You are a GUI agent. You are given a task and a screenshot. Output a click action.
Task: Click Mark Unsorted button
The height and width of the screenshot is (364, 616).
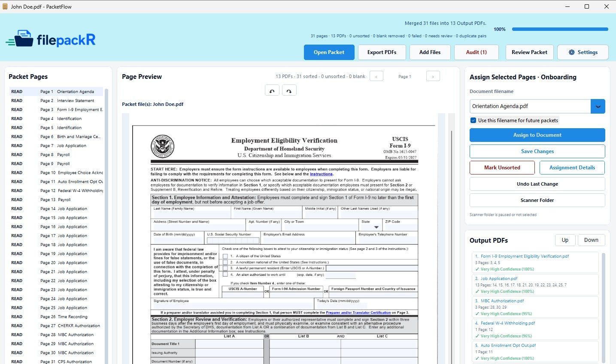pos(502,168)
